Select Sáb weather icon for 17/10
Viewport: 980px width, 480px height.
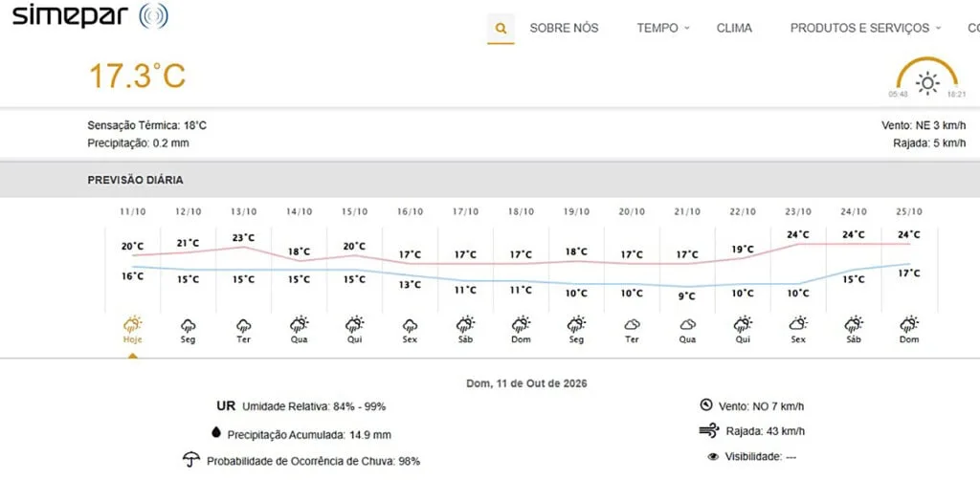pos(465,324)
